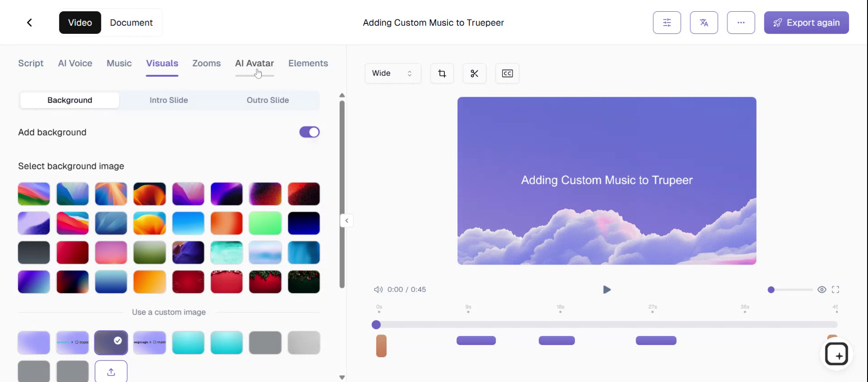Image resolution: width=868 pixels, height=382 pixels.
Task: Select the Outro Slide sub-tab
Action: 268,100
